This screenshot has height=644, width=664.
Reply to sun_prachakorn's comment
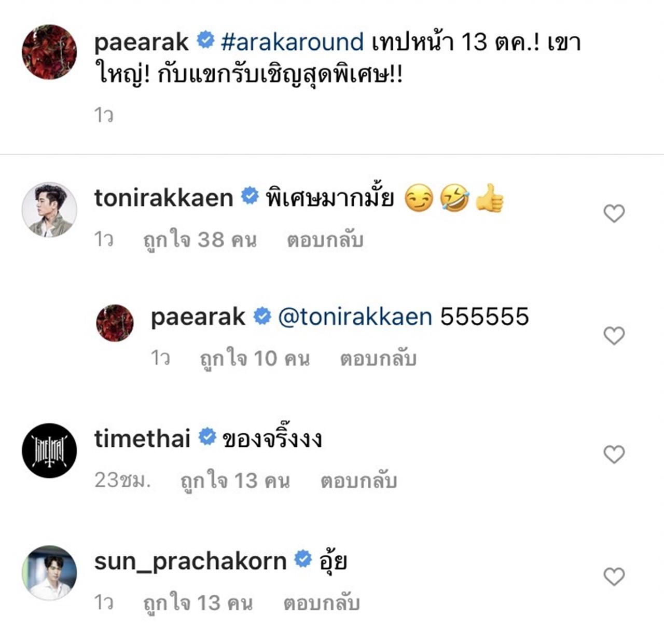click(x=321, y=603)
